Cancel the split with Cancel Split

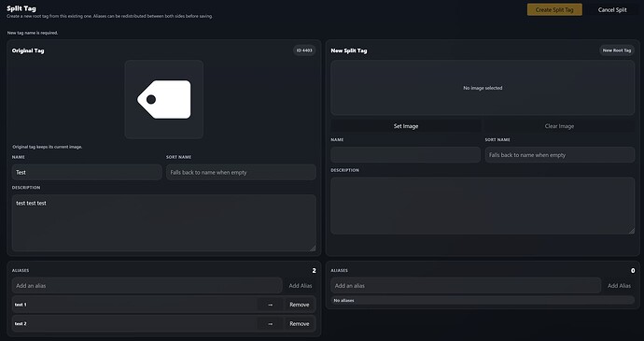click(612, 10)
